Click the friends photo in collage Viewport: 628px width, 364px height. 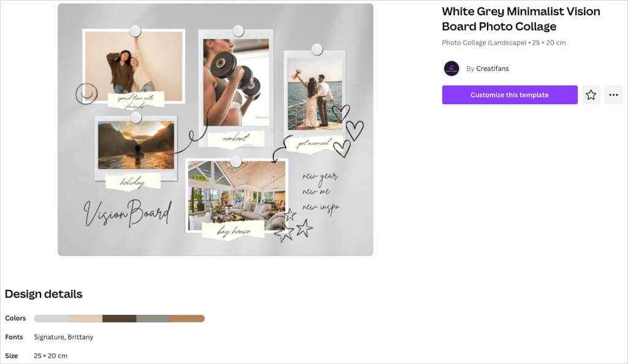[134, 64]
